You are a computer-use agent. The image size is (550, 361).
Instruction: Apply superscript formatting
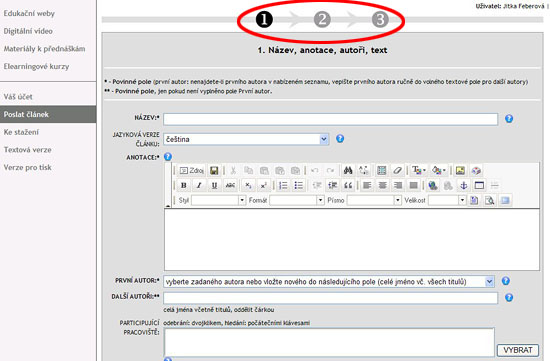[263, 185]
